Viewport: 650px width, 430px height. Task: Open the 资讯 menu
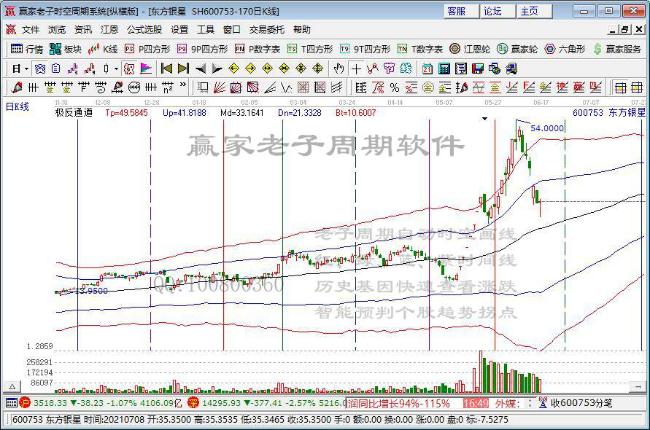[83, 30]
